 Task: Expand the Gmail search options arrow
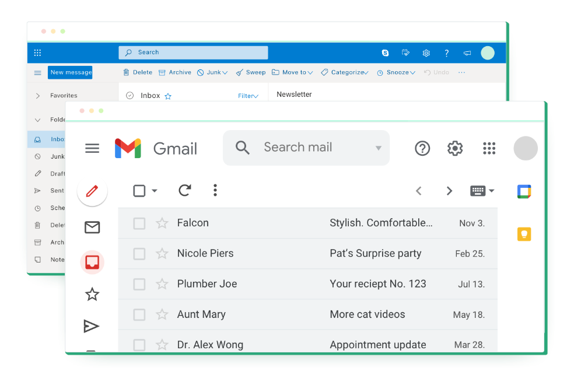tap(378, 148)
